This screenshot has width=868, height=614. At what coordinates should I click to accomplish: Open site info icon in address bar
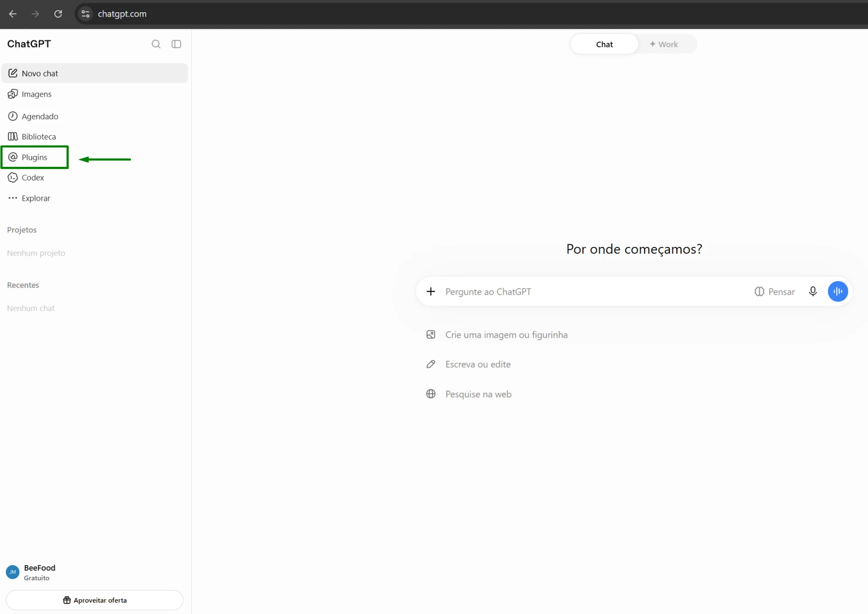point(85,14)
